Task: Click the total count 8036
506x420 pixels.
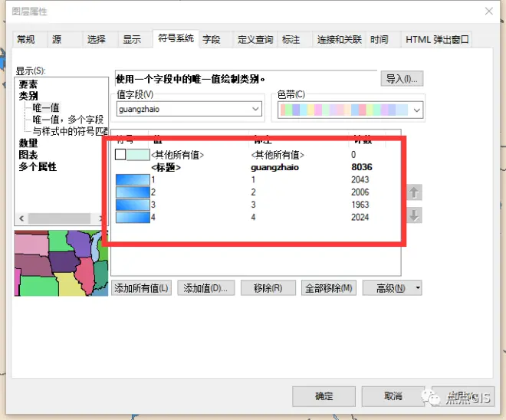Action: coord(361,167)
